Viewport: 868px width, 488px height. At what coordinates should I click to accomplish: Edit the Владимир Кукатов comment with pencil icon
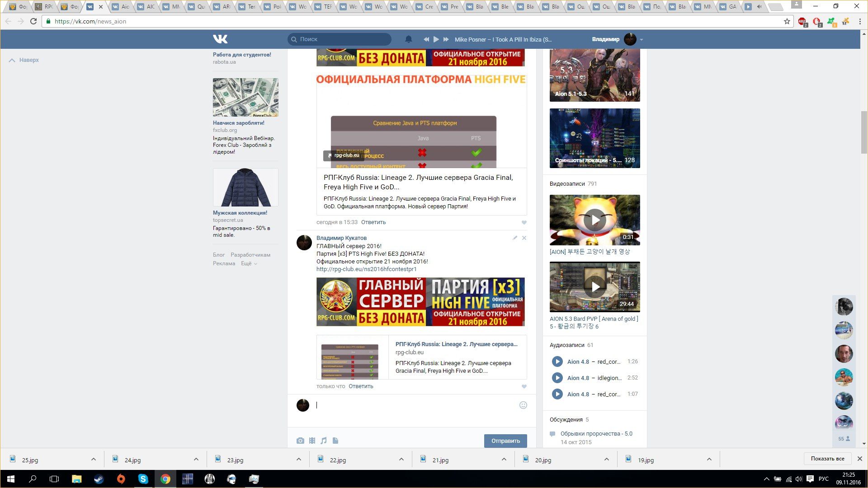(x=514, y=238)
